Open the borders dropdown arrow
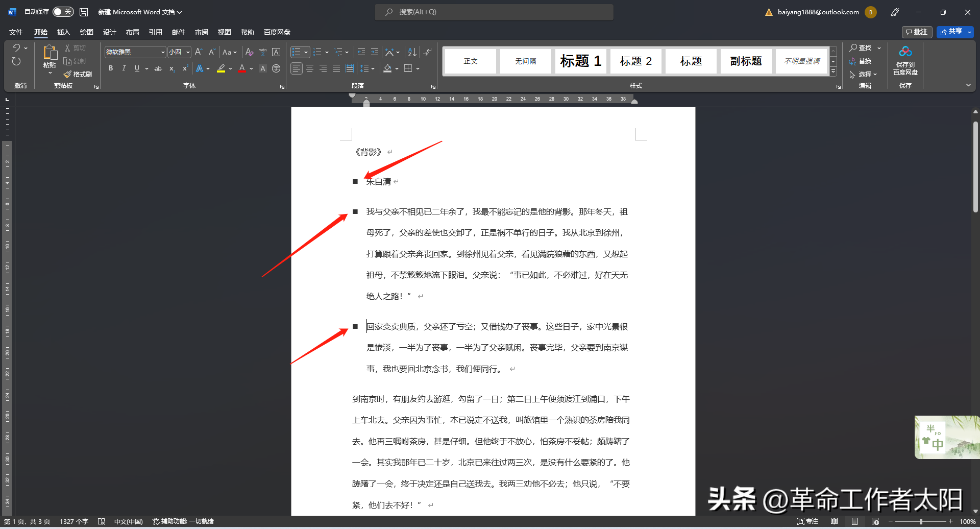 [x=418, y=68]
